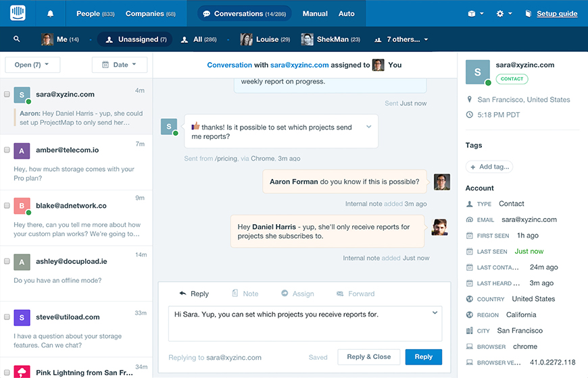The width and height of the screenshot is (588, 378).
Task: Send the message with the blue Reply button
Action: [x=423, y=357]
